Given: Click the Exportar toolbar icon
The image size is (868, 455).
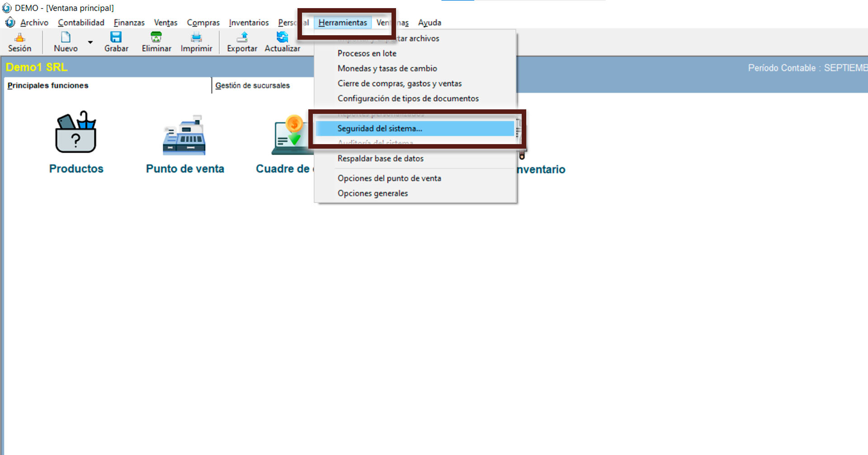Looking at the screenshot, I should [242, 38].
